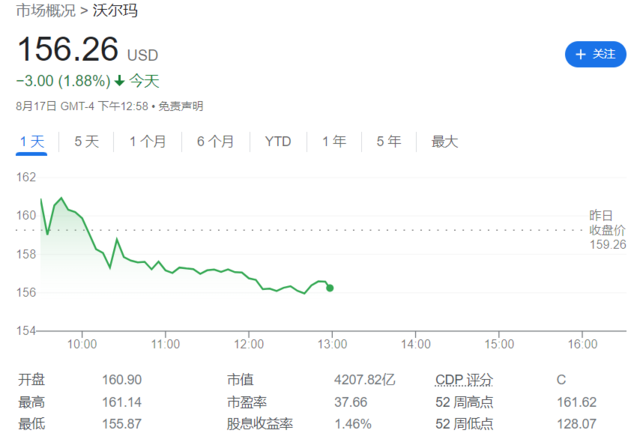Switch to the 5 天 tab
This screenshot has width=640, height=448.
(x=86, y=142)
